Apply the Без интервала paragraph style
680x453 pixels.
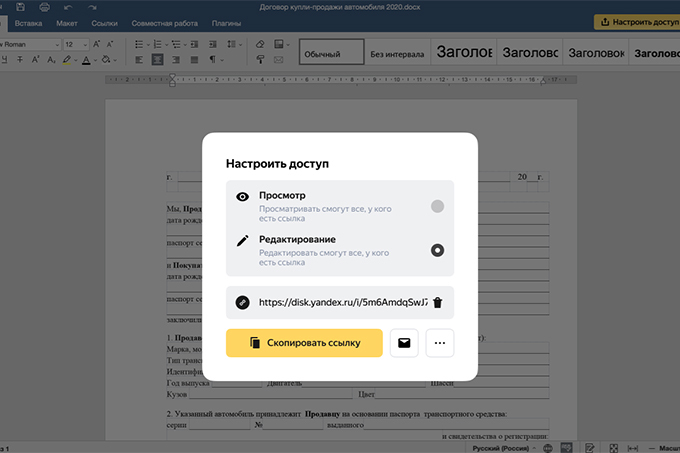click(396, 53)
